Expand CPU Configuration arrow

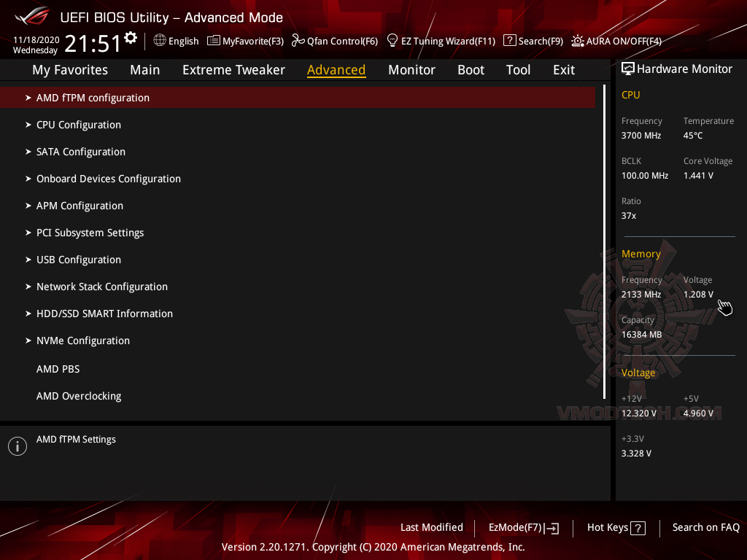28,125
